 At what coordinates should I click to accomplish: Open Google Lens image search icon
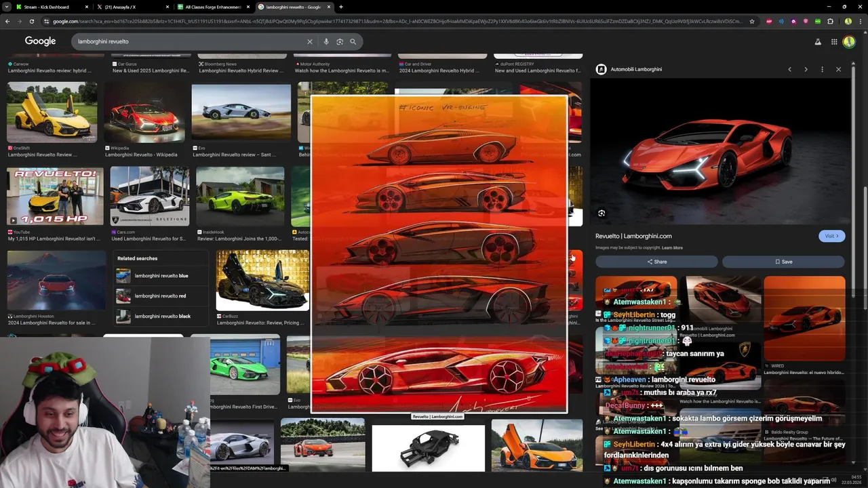[340, 41]
